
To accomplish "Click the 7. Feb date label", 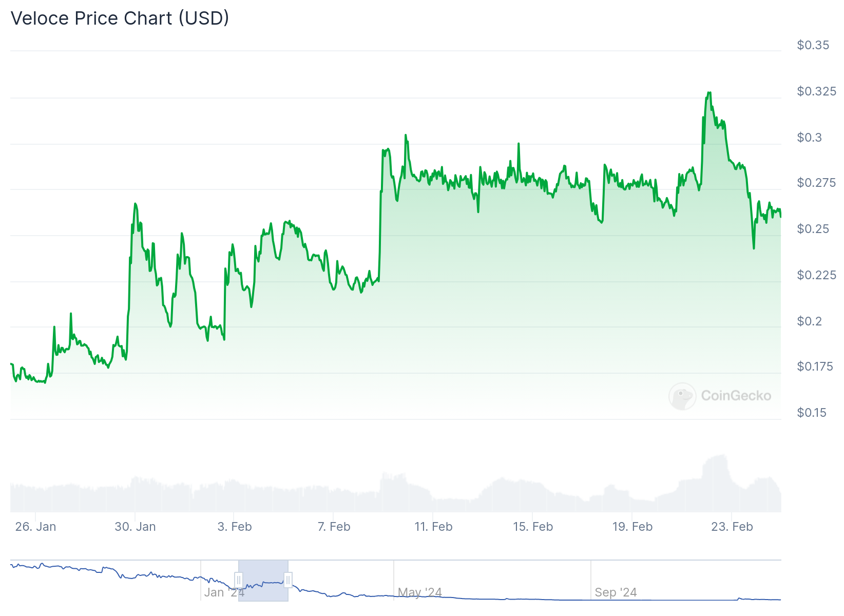I will (334, 527).
